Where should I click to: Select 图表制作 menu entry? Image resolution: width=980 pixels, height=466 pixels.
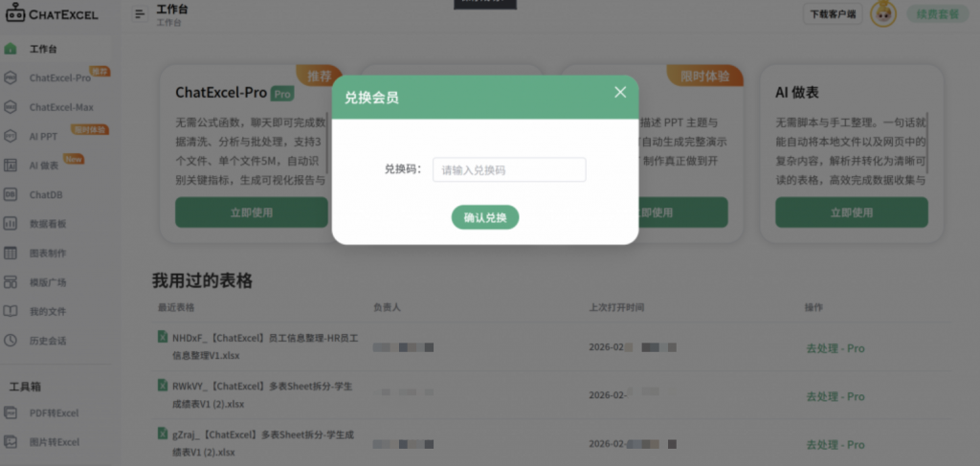[x=48, y=253]
